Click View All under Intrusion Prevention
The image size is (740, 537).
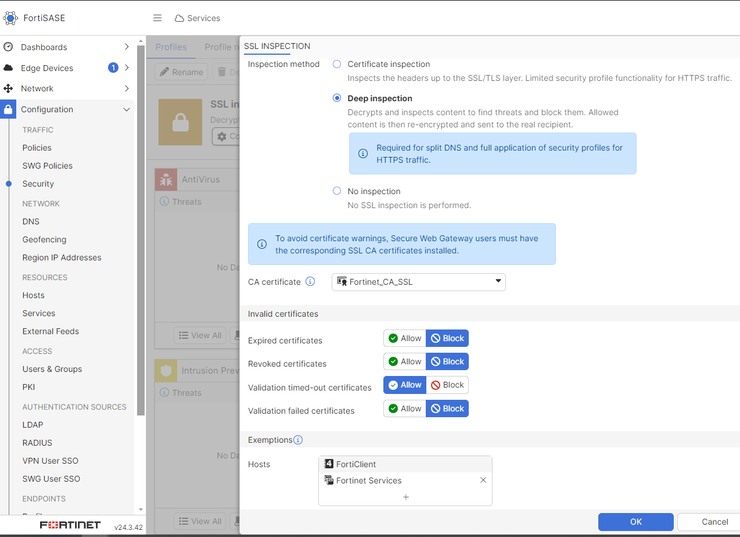tap(200, 521)
